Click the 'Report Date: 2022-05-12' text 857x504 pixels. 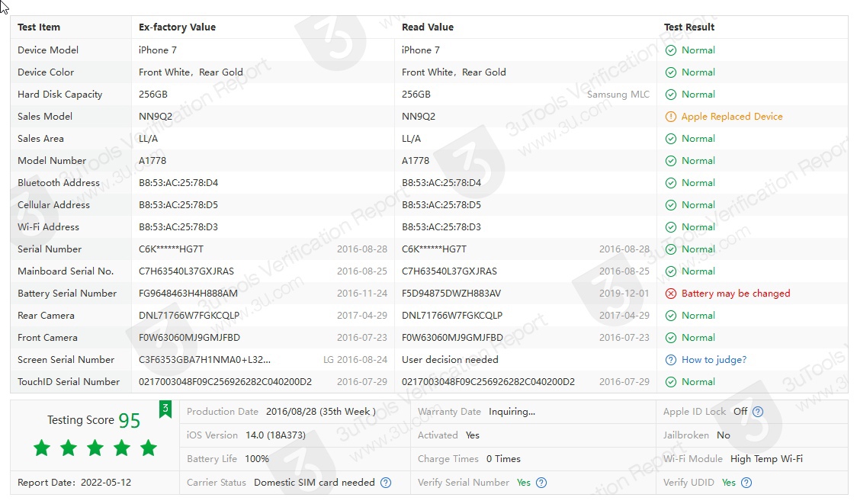(x=74, y=483)
